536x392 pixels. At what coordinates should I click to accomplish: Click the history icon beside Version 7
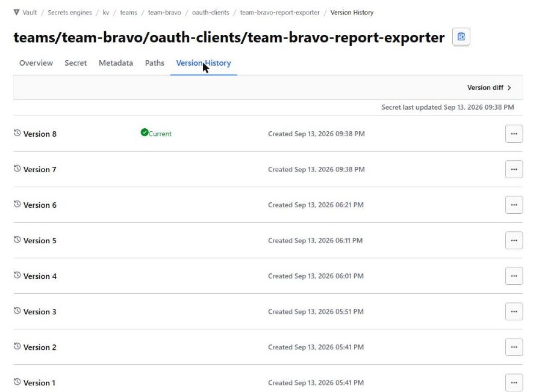[17, 168]
